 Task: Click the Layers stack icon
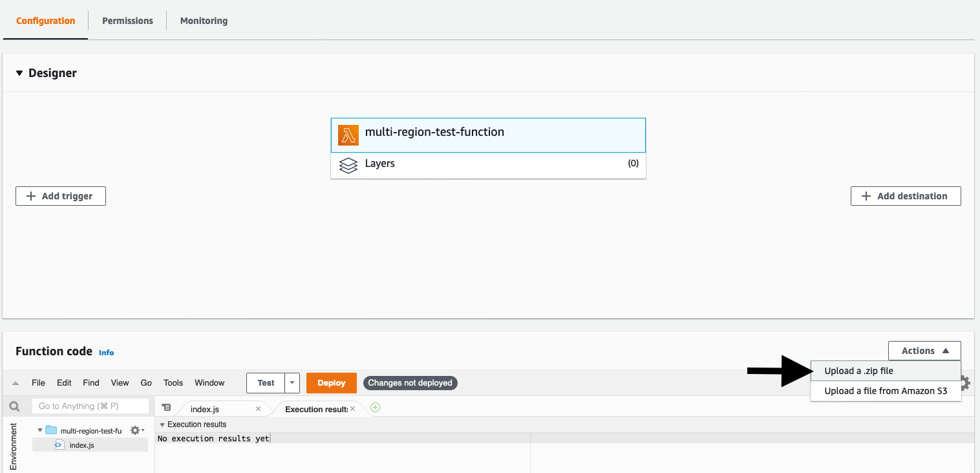point(348,165)
